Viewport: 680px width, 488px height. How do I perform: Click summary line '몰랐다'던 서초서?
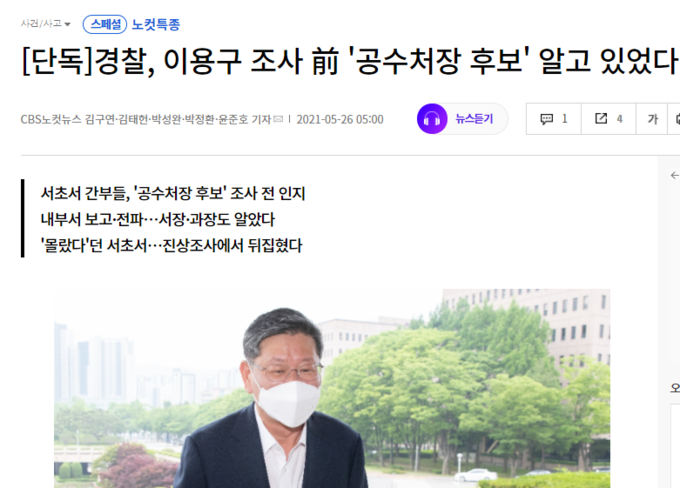[171, 246]
